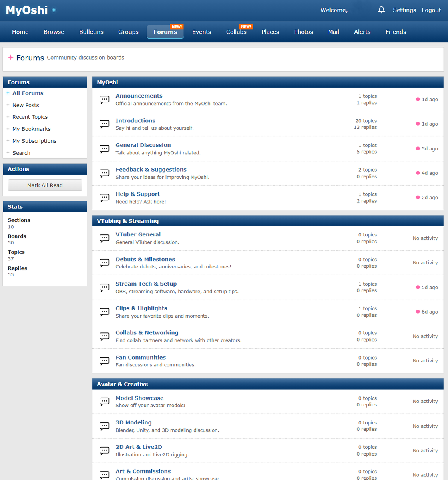Viewport: 448px width, 480px height.
Task: Click the '6d ago' activity for Clips & Highlights
Action: click(x=427, y=312)
